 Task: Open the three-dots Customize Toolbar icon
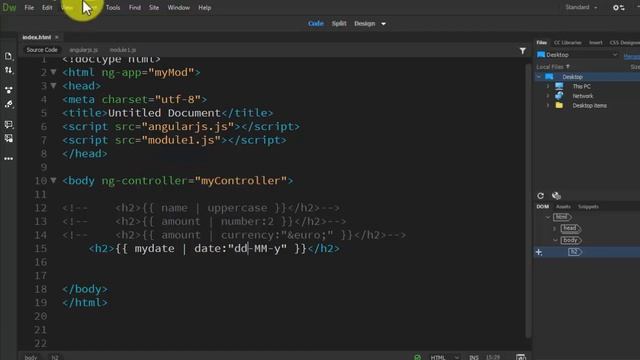point(9,158)
